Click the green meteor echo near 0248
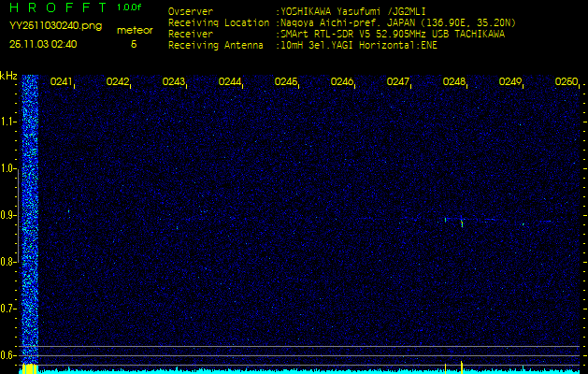588x374 pixels. (462, 223)
